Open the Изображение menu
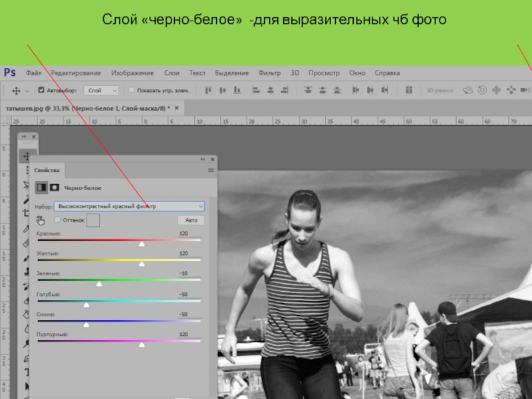The image size is (532, 399). (132, 73)
